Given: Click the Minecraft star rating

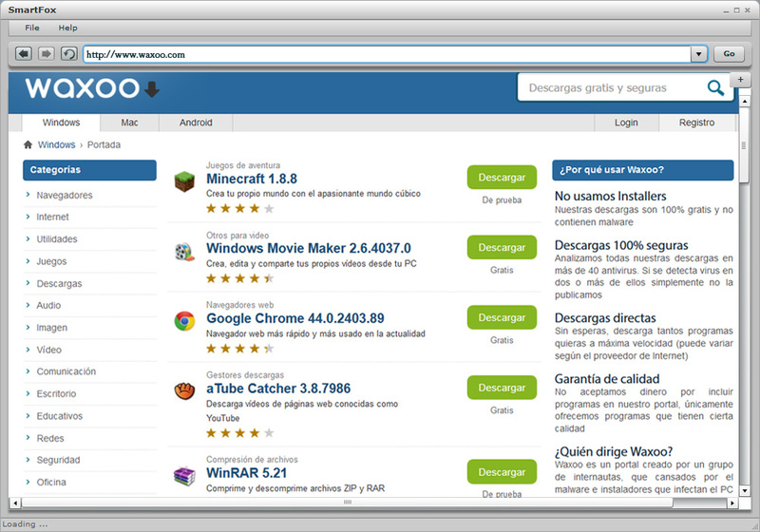Looking at the screenshot, I should pos(240,208).
